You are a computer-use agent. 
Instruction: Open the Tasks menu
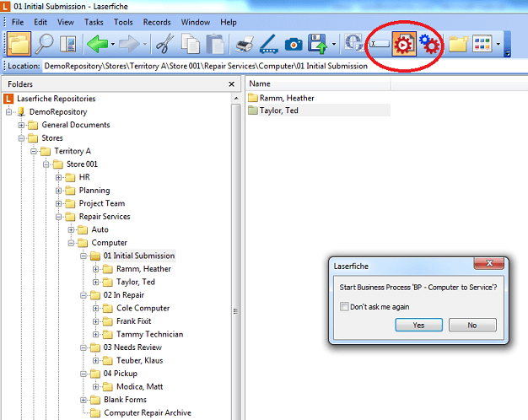point(94,22)
